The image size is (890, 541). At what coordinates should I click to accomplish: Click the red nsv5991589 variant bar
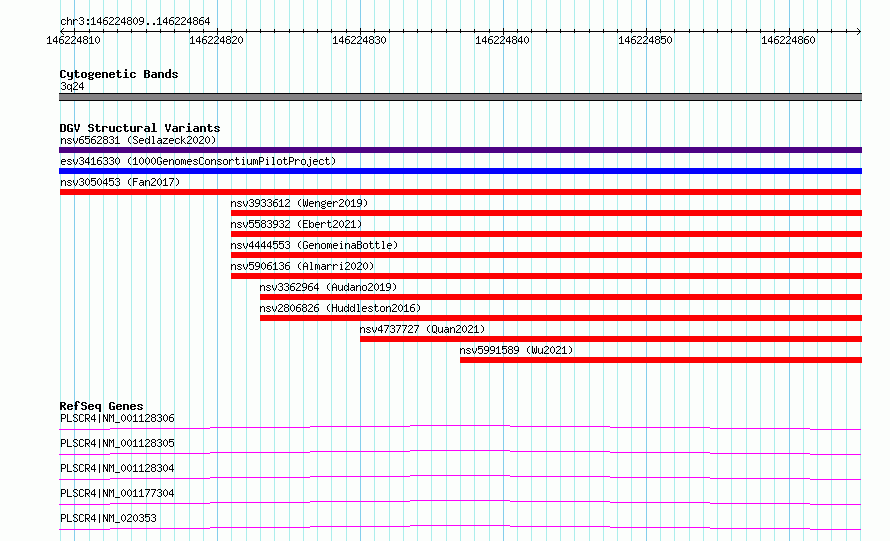pos(661,360)
